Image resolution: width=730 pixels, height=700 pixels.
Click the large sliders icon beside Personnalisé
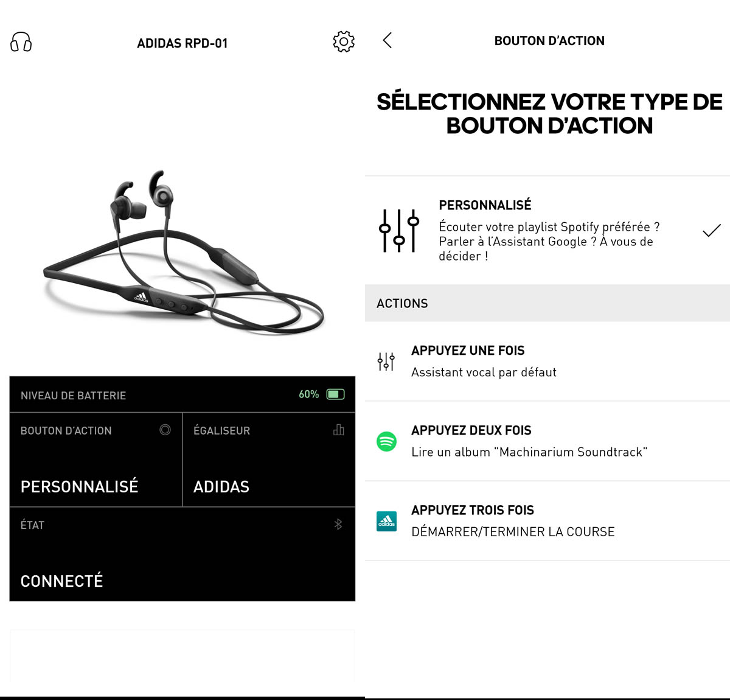(399, 231)
